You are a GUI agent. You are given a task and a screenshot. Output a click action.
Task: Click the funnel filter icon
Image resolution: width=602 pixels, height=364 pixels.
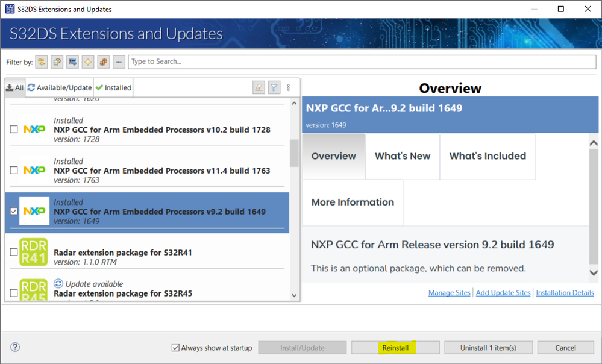274,87
